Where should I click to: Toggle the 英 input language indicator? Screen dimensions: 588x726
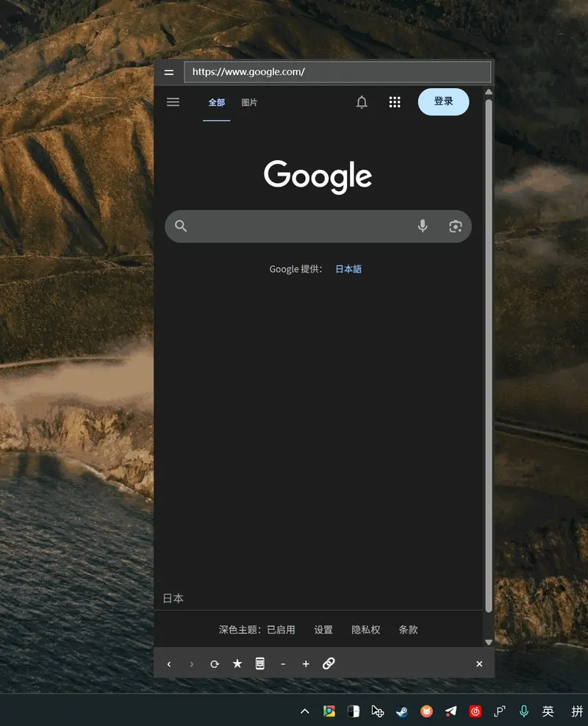point(548,711)
